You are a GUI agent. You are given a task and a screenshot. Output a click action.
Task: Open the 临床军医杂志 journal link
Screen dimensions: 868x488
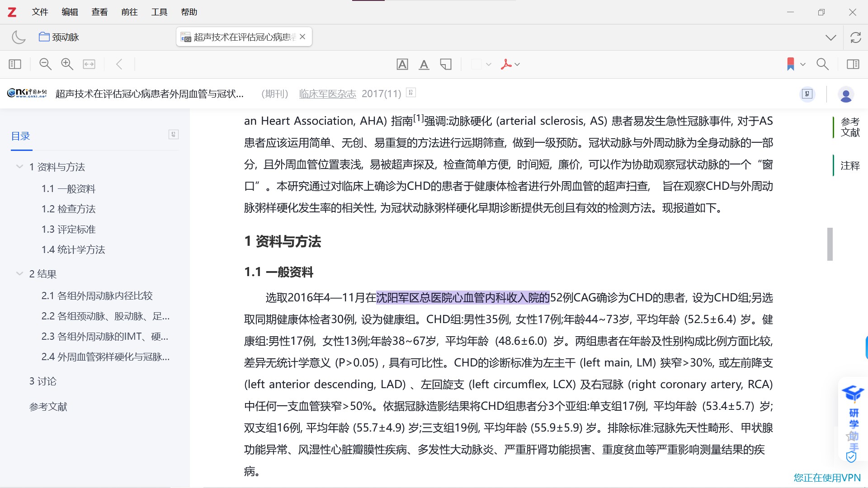[x=327, y=94]
